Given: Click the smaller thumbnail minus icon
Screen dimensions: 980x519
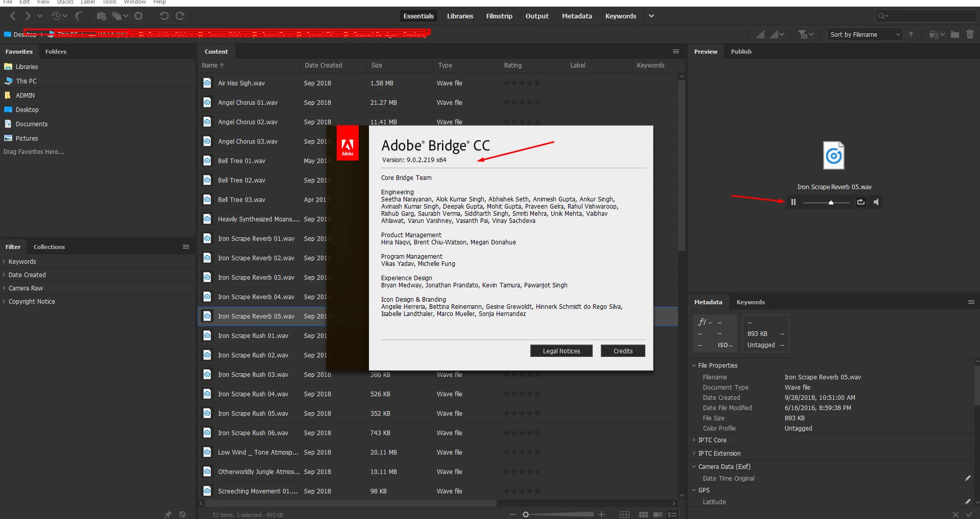Looking at the screenshot, I should [x=512, y=514].
